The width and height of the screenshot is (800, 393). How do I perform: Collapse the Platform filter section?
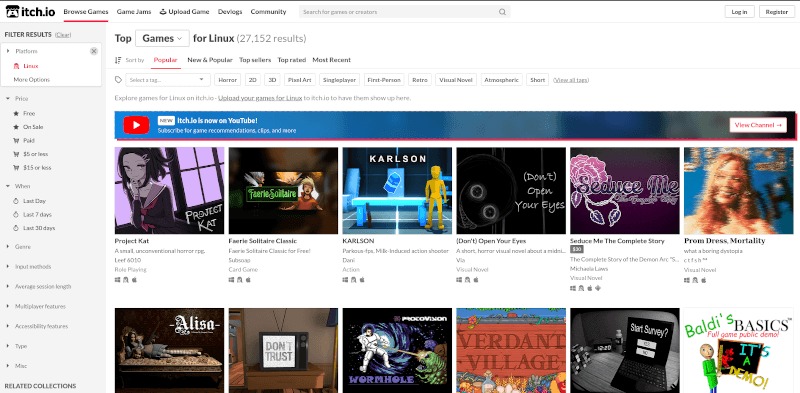click(8, 51)
